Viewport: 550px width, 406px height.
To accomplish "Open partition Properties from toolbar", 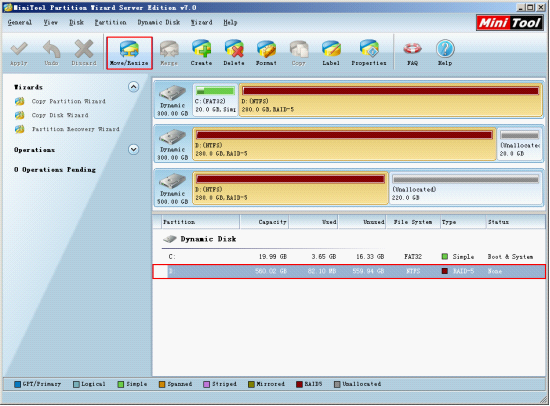I will tap(369, 49).
